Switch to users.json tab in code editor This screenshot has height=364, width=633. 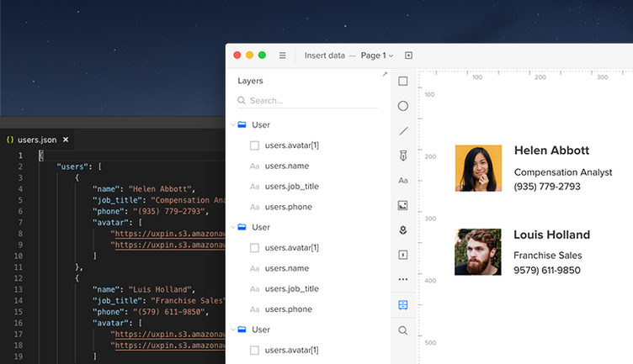pyautogui.click(x=37, y=140)
